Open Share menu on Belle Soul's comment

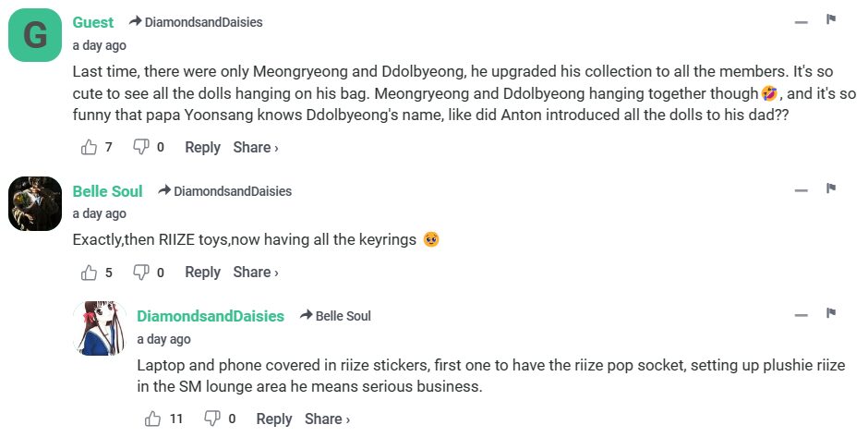(256, 272)
